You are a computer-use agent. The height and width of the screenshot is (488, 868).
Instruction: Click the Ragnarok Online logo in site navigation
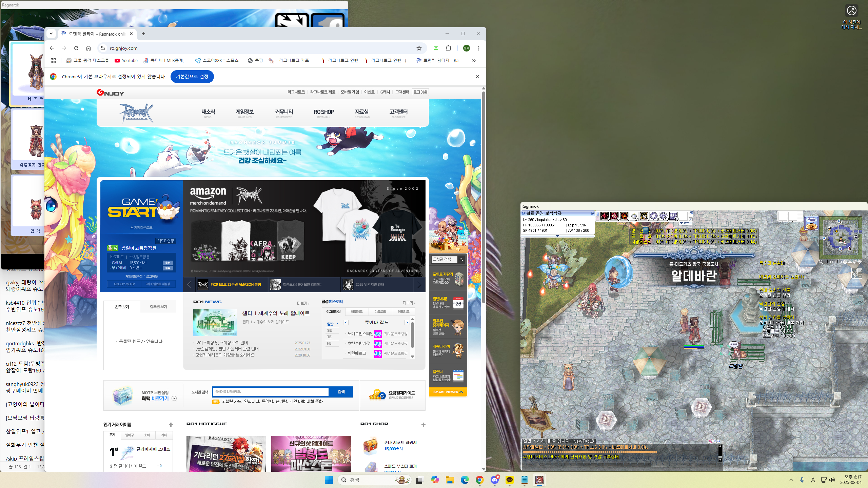(x=136, y=113)
